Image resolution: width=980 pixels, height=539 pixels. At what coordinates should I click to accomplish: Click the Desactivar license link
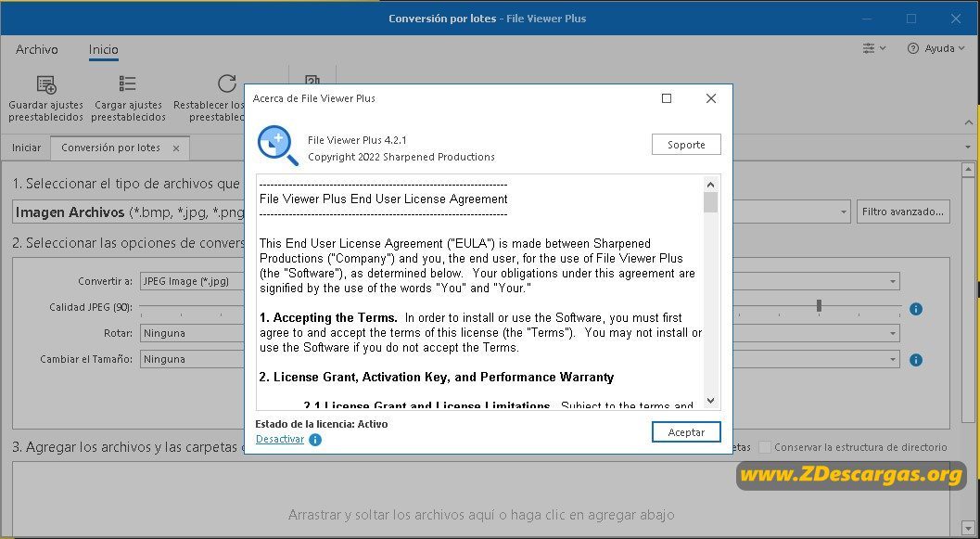[x=280, y=439]
